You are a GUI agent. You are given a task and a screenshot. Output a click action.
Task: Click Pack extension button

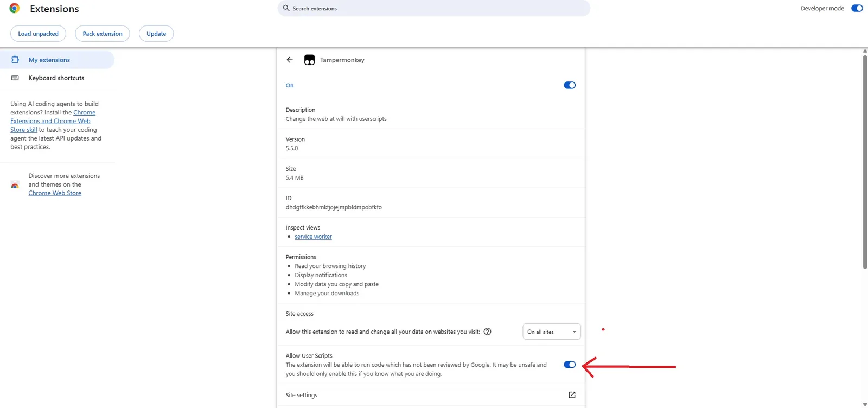[103, 34]
